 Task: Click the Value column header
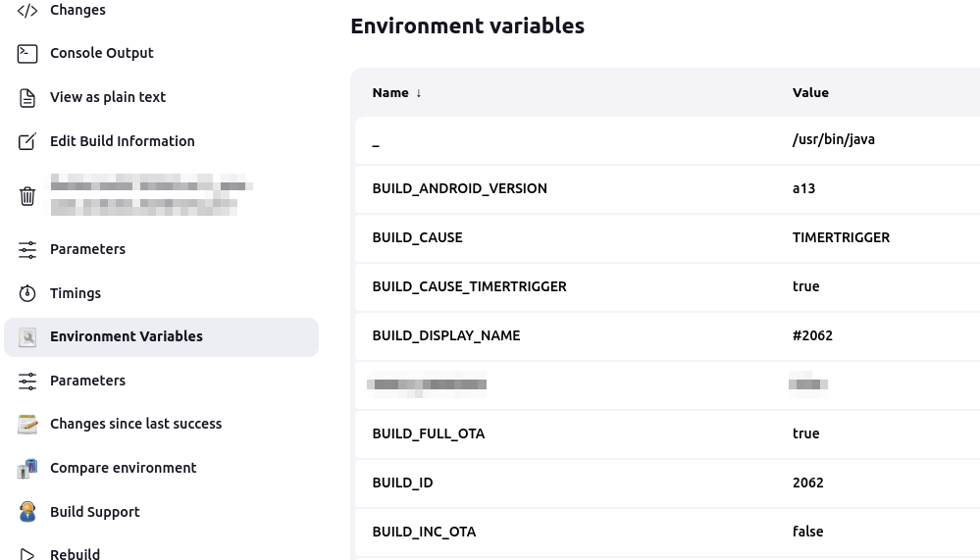point(810,93)
